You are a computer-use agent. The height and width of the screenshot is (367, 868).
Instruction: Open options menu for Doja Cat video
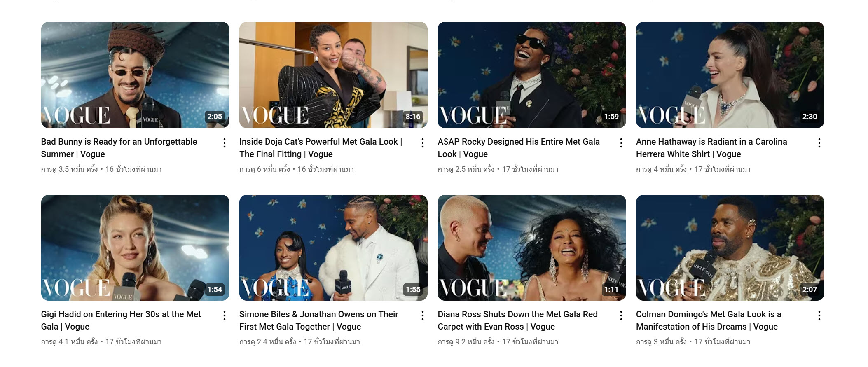[422, 143]
